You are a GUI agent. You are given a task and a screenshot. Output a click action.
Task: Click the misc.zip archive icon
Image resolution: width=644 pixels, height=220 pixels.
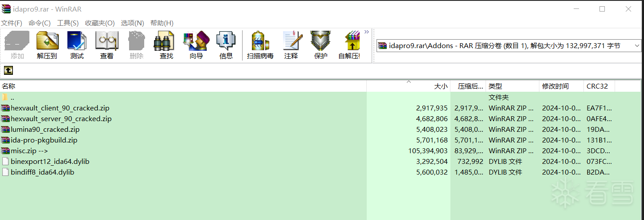click(x=5, y=151)
